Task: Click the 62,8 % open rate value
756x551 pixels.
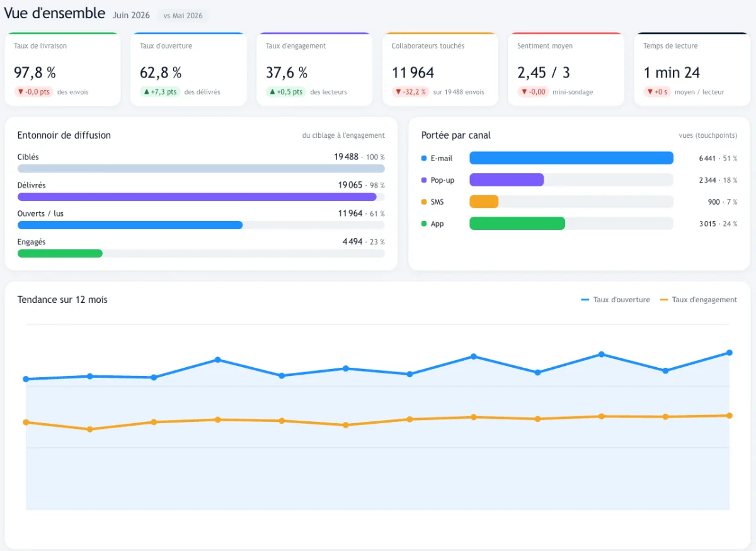Action: point(161,72)
